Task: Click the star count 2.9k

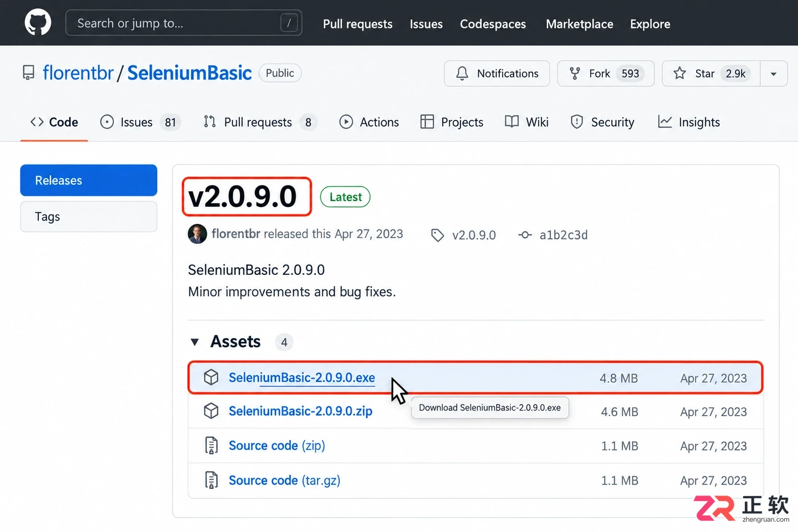Action: click(735, 73)
